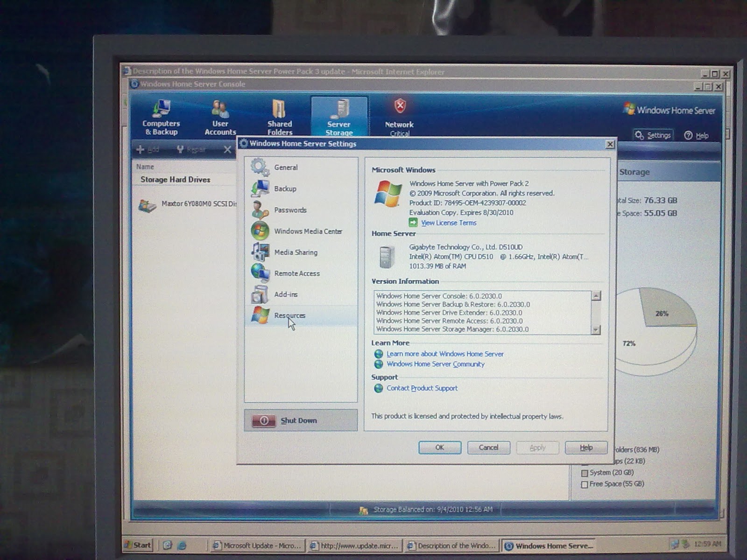Select the Maxtor 6Y080M0 SCSI disk row
747x560 pixels.
click(x=187, y=204)
